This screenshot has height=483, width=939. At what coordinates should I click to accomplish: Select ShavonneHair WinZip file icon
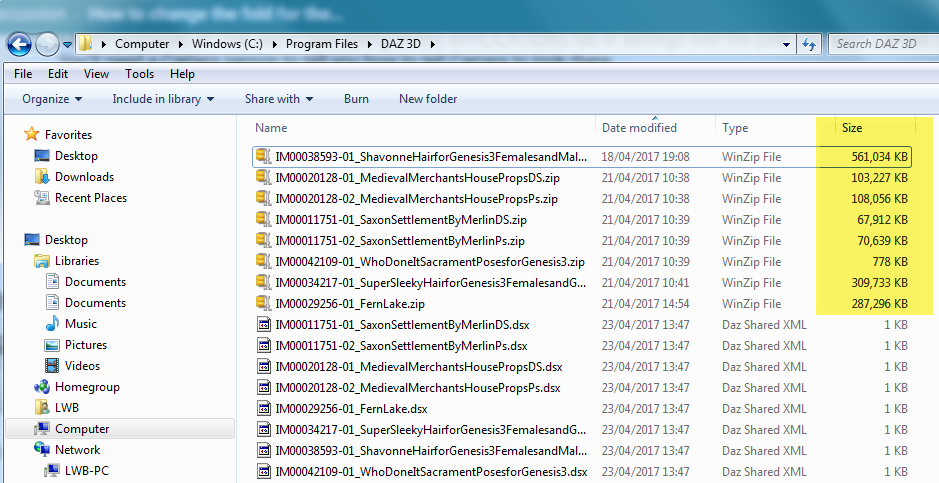coord(263,156)
